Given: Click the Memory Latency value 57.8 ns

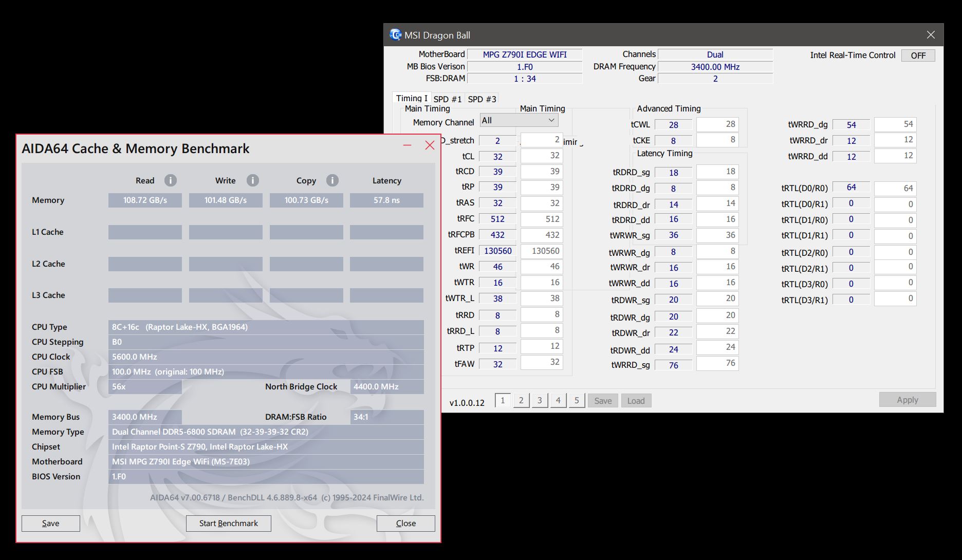Looking at the screenshot, I should click(386, 200).
